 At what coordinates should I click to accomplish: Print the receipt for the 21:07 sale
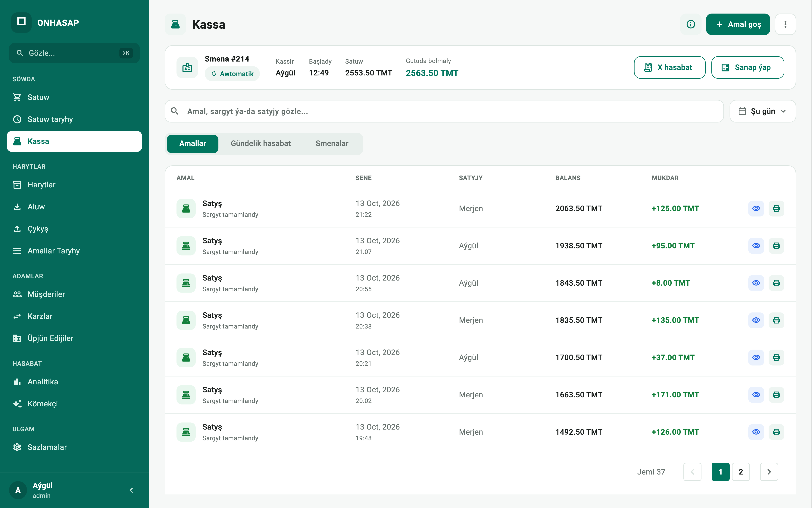point(776,246)
